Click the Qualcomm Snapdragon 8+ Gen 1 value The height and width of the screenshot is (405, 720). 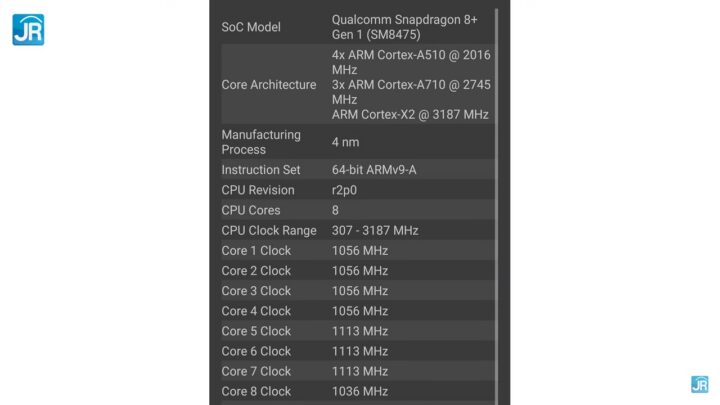click(x=411, y=27)
